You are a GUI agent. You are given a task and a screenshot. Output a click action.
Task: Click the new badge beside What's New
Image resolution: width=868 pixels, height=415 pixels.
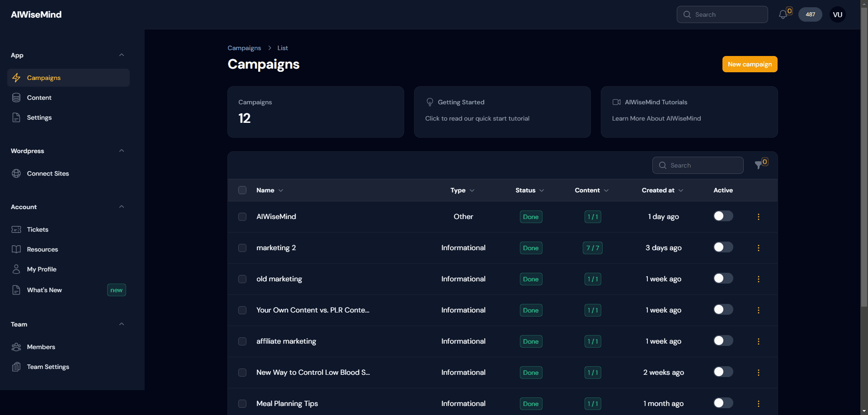[x=117, y=290]
